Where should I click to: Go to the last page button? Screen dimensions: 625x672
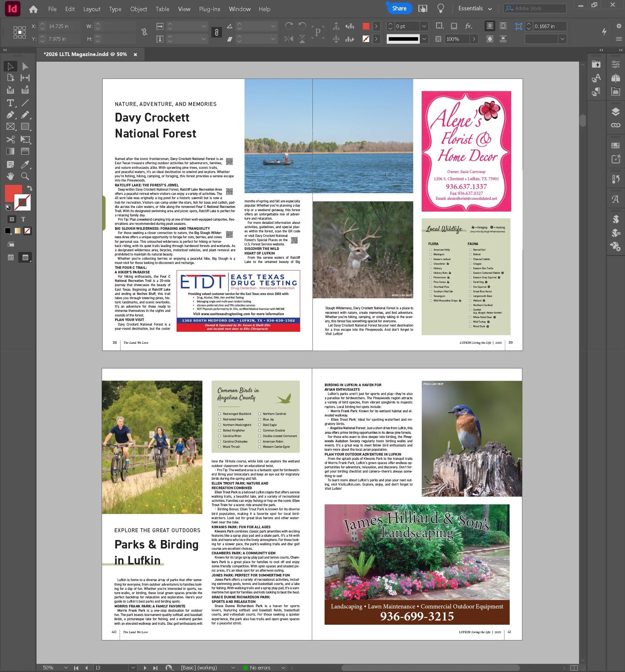pos(155,668)
